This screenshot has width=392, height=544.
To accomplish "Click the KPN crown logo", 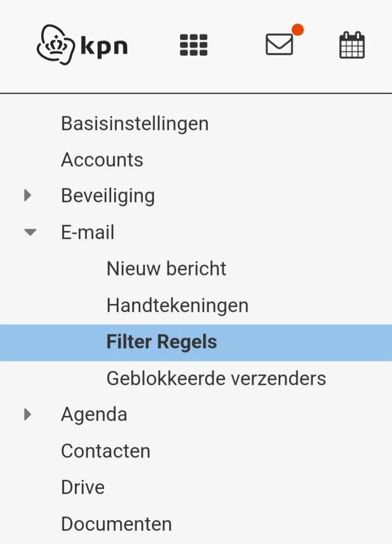I will 56,44.
